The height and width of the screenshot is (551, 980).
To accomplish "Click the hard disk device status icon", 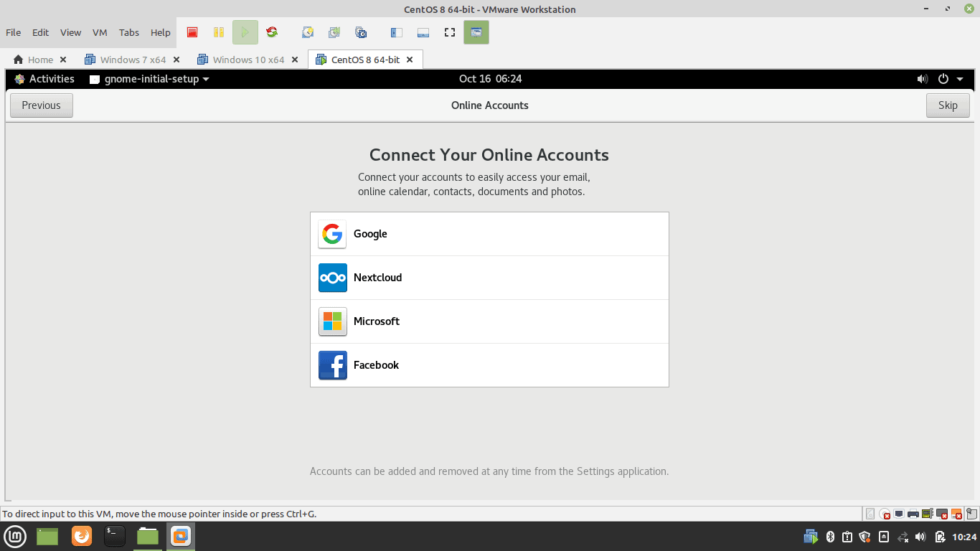I will pyautogui.click(x=870, y=514).
